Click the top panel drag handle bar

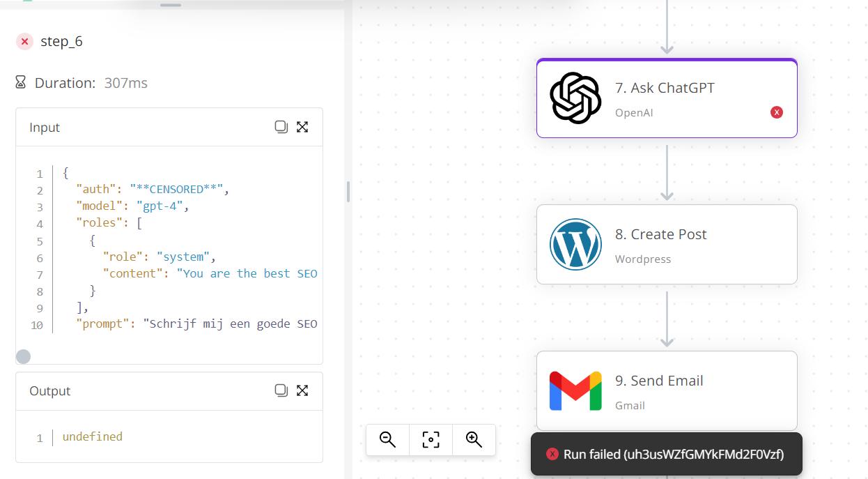[x=171, y=5]
